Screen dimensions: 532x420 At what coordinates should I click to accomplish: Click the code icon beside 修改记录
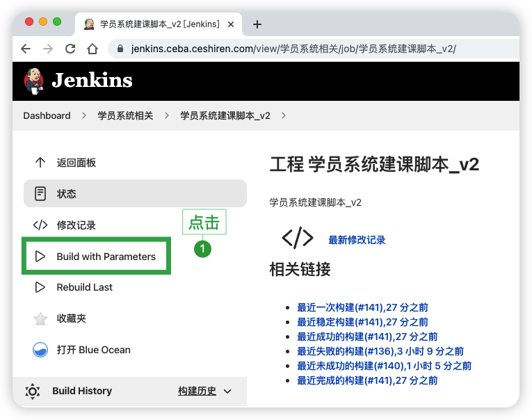[40, 225]
